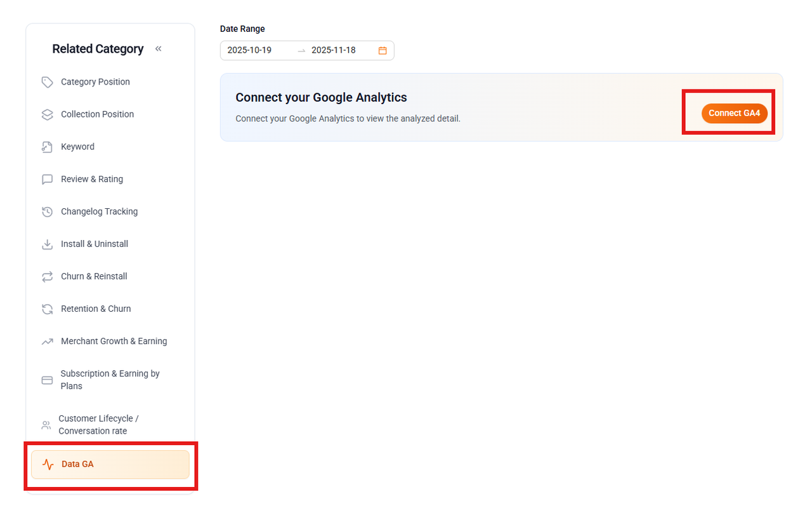Click the Changelog Tracking history icon
812x520 pixels.
point(47,211)
